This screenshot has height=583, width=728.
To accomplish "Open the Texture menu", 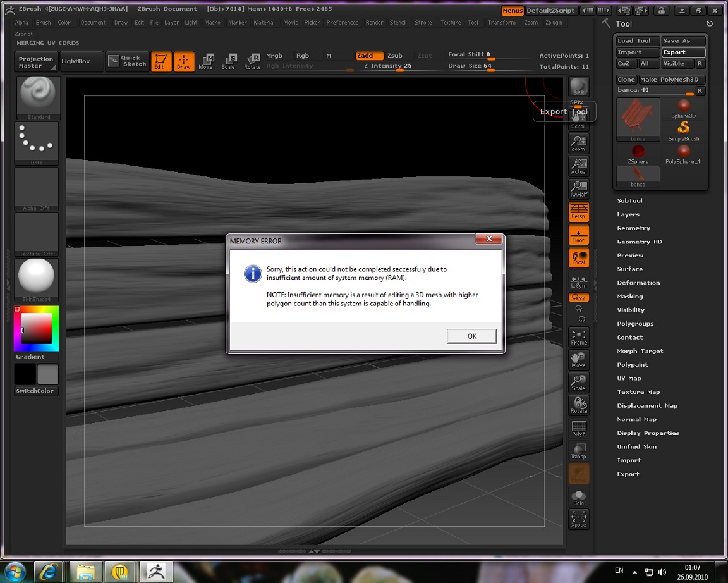I will [x=451, y=22].
